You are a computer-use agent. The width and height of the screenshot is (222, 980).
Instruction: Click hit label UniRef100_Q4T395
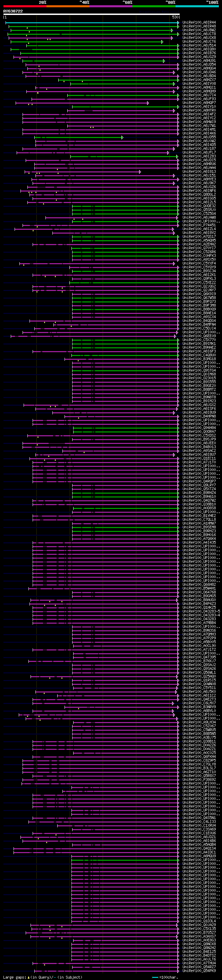(199, 657)
